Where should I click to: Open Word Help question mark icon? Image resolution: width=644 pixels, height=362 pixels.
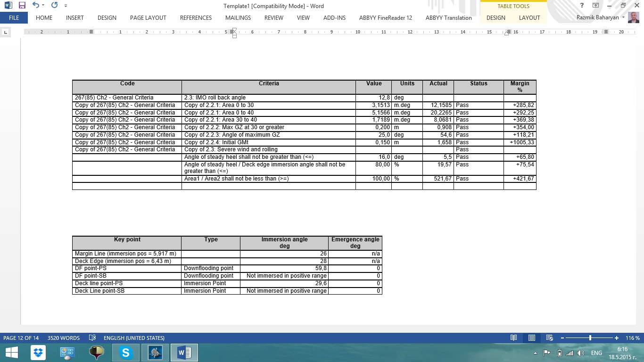click(x=582, y=6)
